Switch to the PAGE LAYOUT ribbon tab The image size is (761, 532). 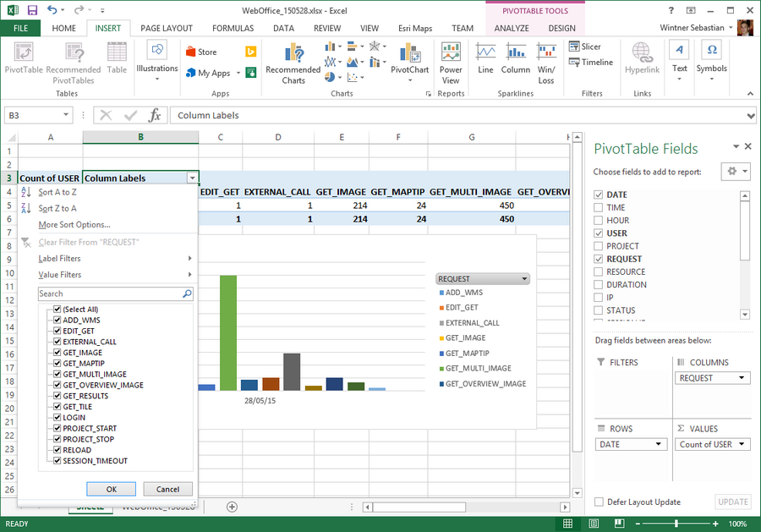[167, 28]
